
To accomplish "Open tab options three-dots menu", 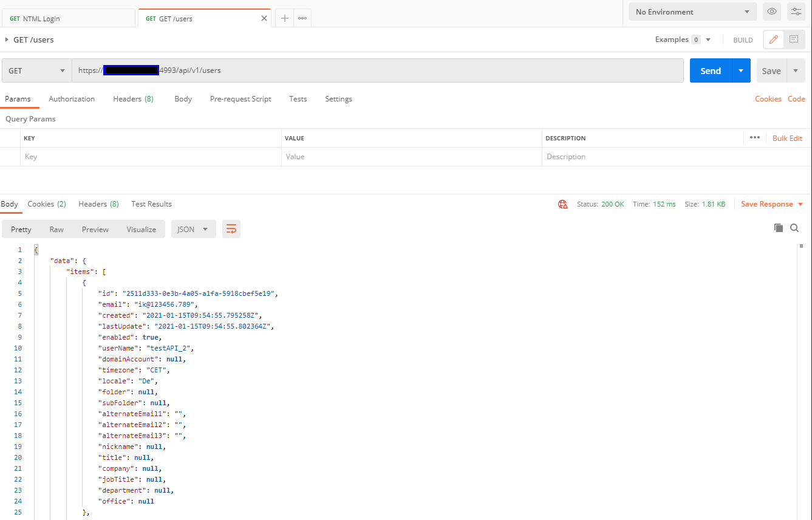I will [302, 18].
